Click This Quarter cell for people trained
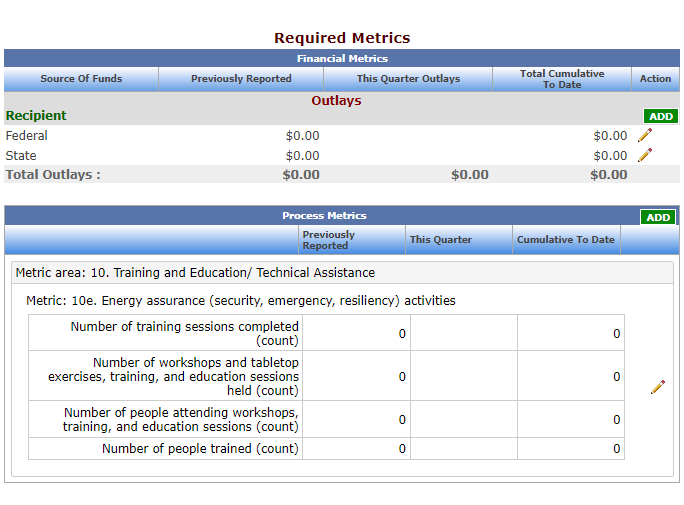Screen dimensions: 684x505 [464, 449]
